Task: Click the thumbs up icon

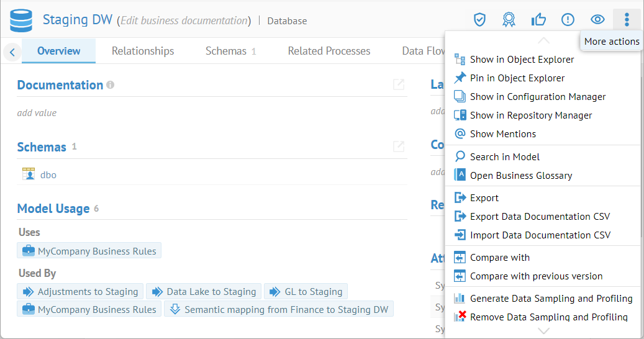Action: coord(538,20)
